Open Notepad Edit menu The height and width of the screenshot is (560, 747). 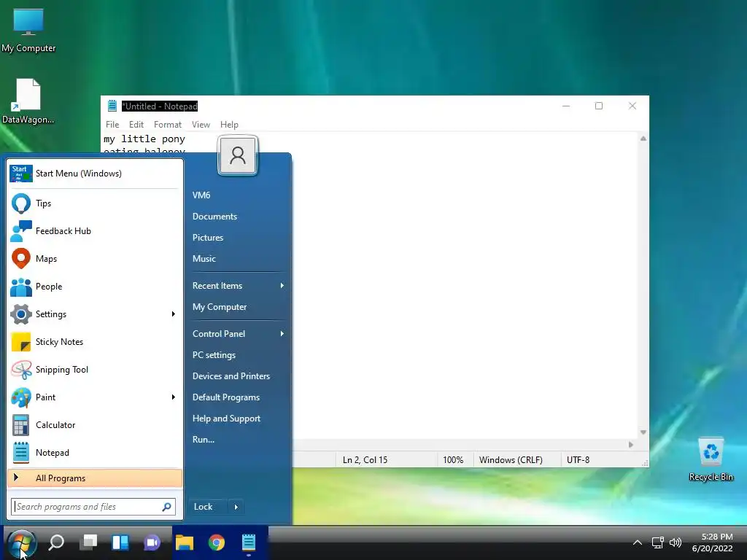(136, 124)
